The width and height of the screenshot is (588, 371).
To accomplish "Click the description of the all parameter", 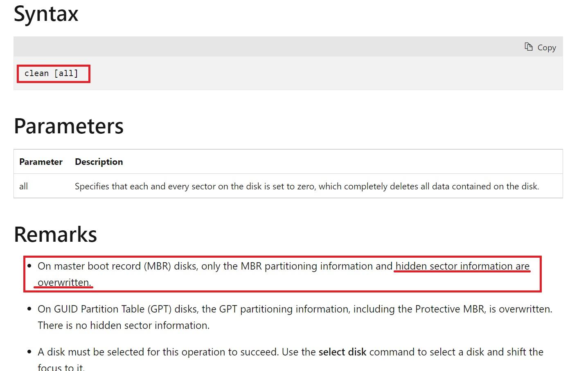I will coord(307,186).
